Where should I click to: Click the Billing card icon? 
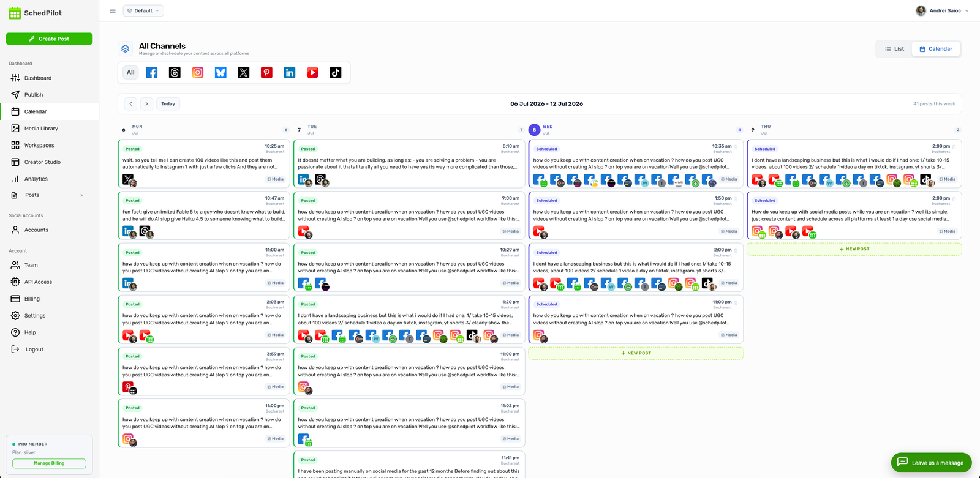click(15, 299)
